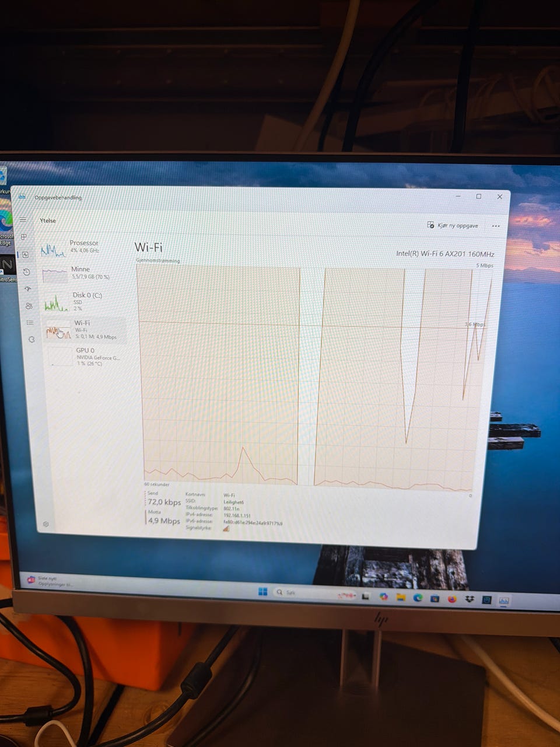Open the App history clock icon
The image size is (560, 747).
[x=26, y=272]
